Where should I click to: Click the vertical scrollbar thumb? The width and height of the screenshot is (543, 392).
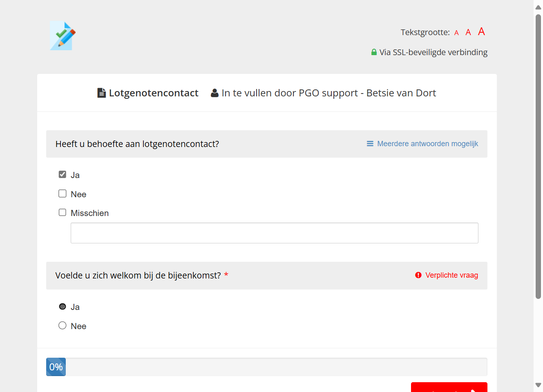click(x=538, y=157)
